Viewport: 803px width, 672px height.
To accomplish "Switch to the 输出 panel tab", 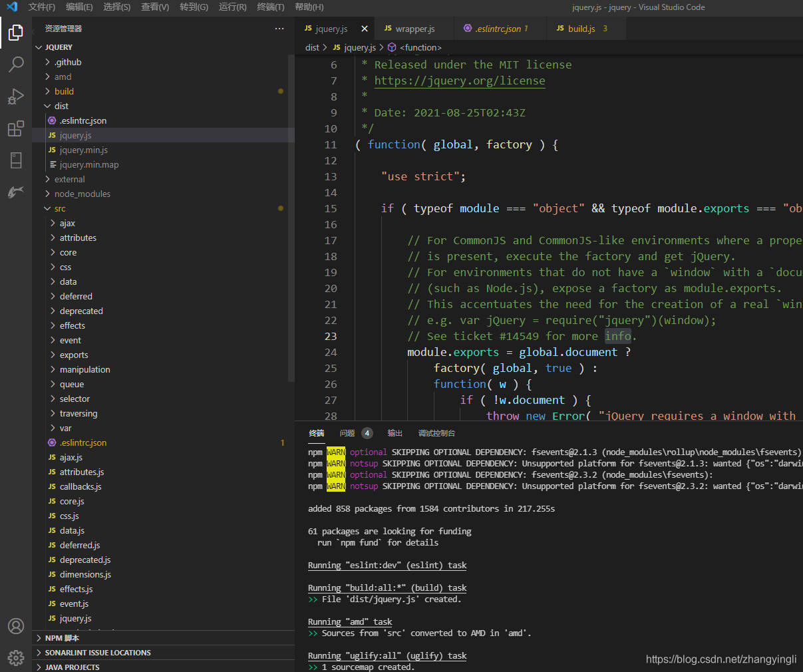I will pyautogui.click(x=395, y=433).
